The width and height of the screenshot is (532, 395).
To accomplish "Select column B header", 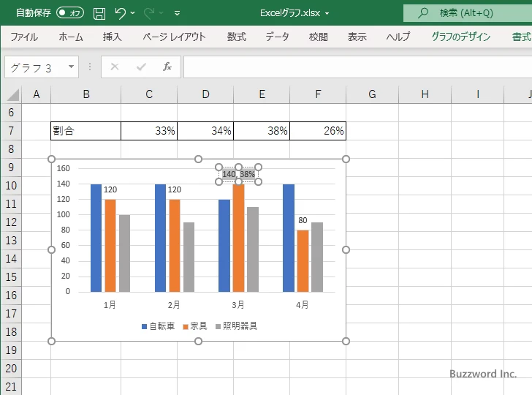I will (85, 94).
